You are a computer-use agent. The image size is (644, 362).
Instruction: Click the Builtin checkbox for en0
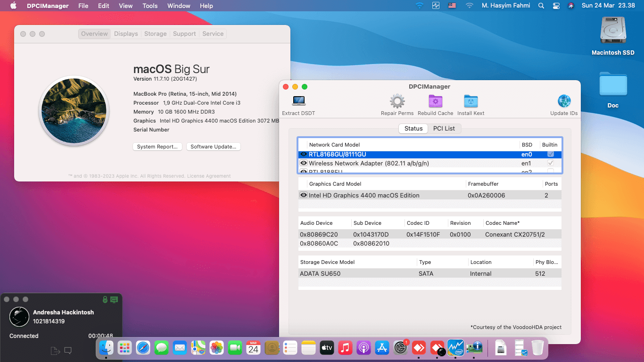point(550,154)
